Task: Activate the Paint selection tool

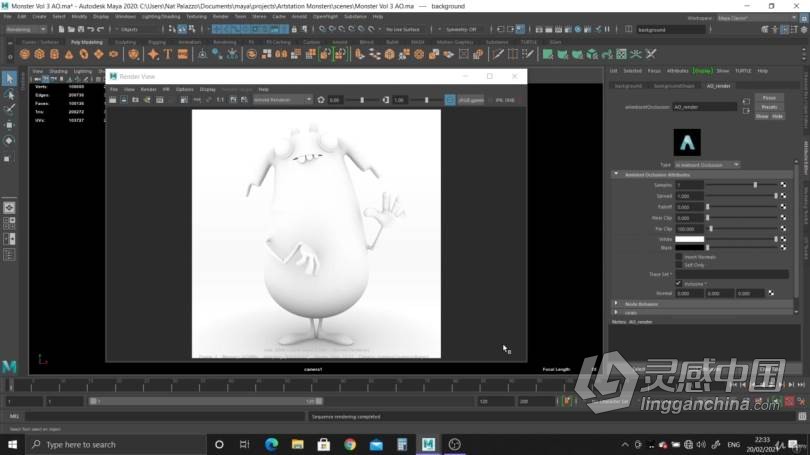Action: coord(9,109)
